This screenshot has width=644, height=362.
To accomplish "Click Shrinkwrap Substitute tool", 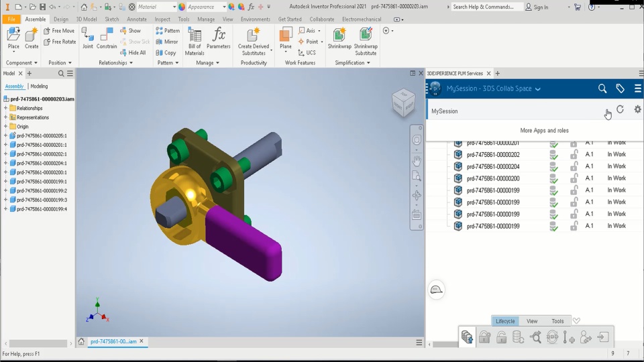I will [366, 42].
